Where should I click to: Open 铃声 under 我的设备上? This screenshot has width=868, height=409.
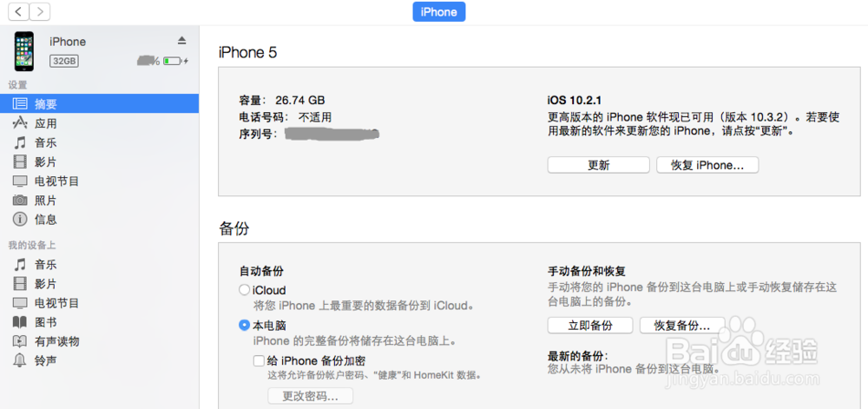[x=99, y=360]
